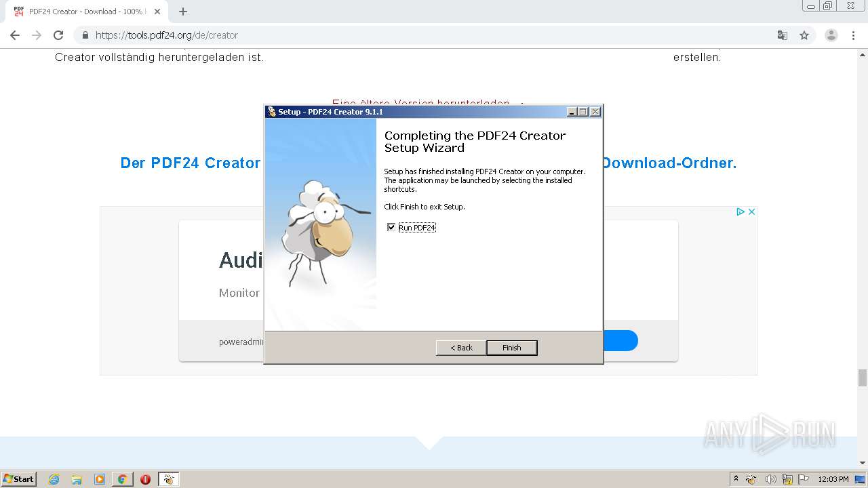Open the Action Center flag icon

tap(802, 479)
